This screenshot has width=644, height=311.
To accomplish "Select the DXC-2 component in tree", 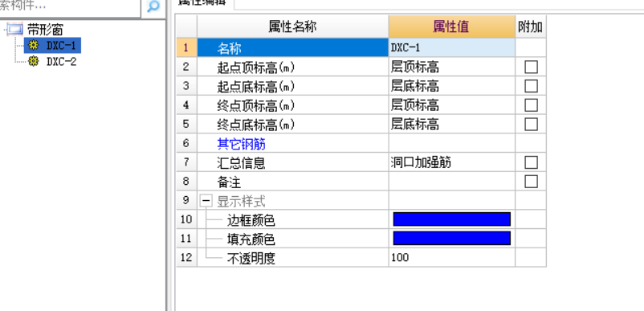I will pos(61,62).
